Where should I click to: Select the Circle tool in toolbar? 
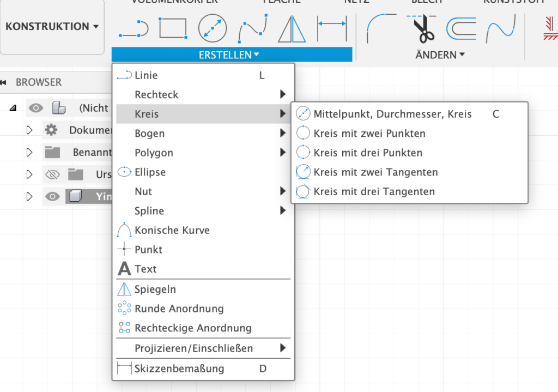213,29
